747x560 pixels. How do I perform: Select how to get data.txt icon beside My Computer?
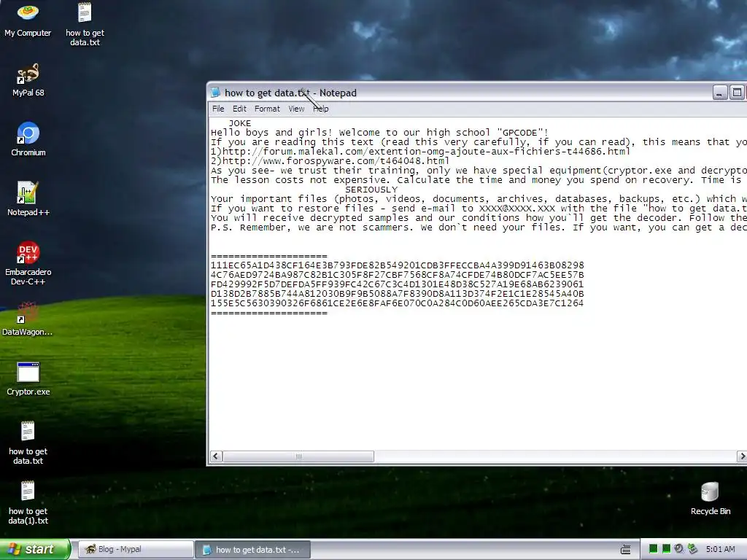tap(85, 24)
